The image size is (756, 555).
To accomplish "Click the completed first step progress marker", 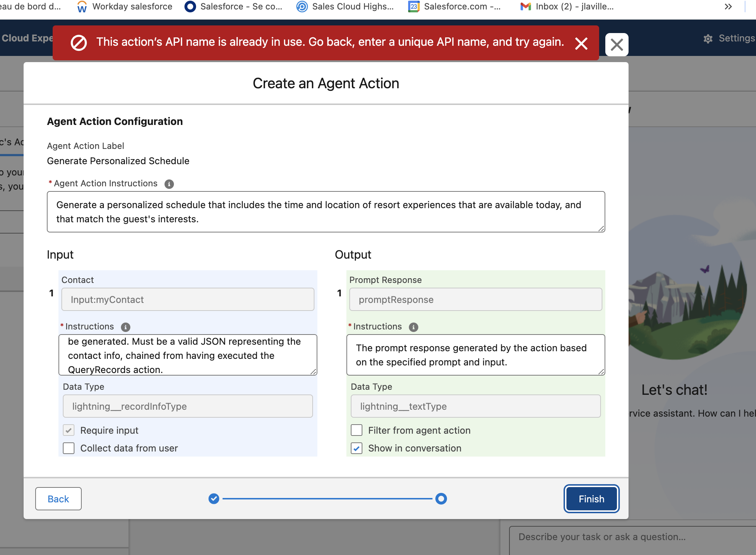I will click(214, 499).
